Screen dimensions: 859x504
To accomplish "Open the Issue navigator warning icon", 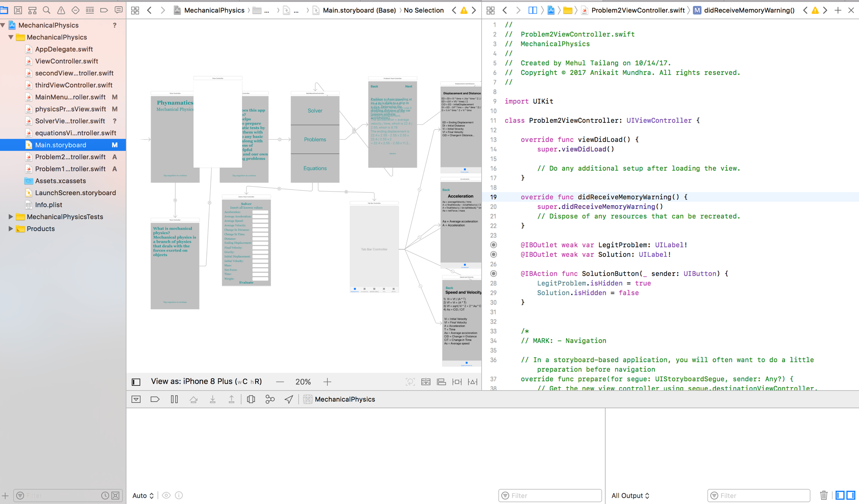I will coord(61,10).
